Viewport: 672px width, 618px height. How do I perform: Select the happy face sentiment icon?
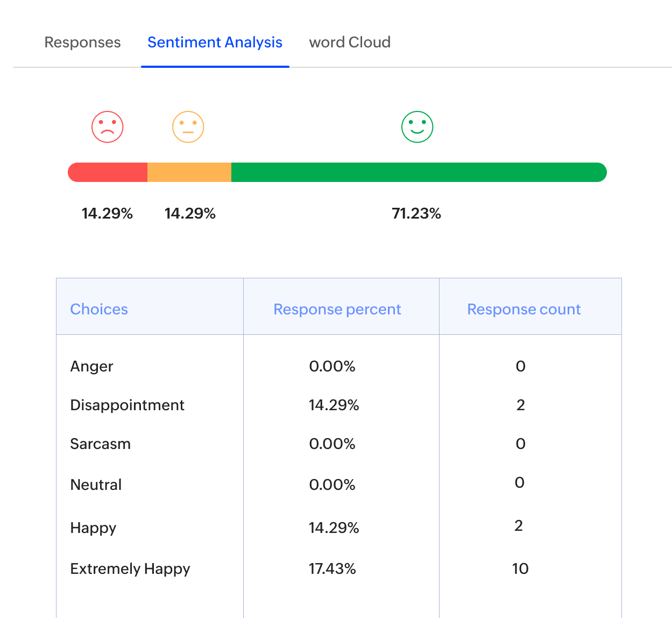pos(417,127)
